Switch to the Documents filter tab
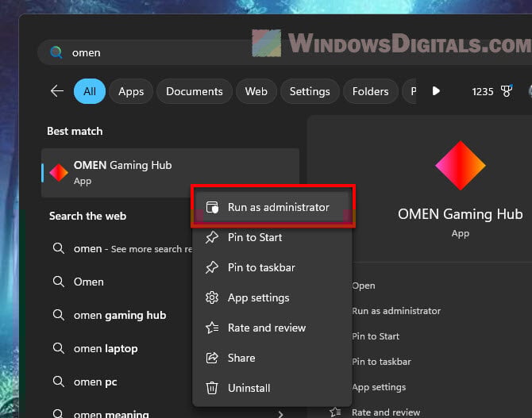Viewport: 532px width, 418px height. coord(195,91)
